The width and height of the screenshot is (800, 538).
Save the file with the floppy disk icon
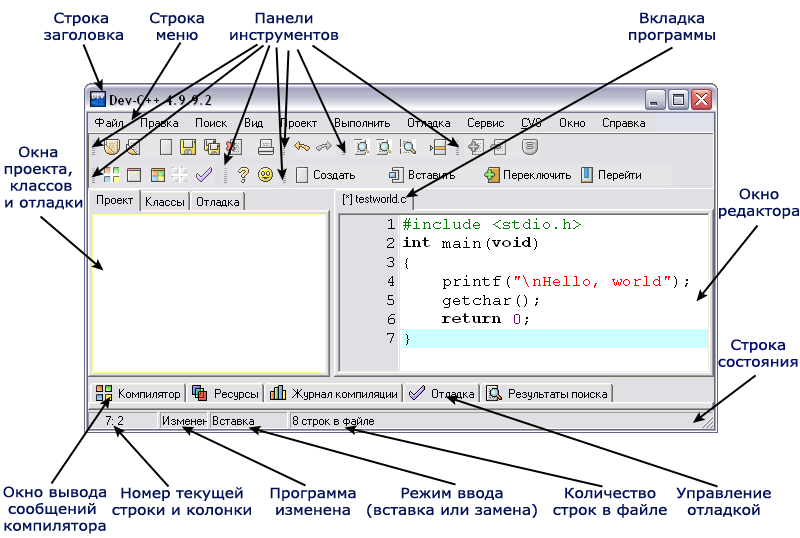pyautogui.click(x=188, y=147)
